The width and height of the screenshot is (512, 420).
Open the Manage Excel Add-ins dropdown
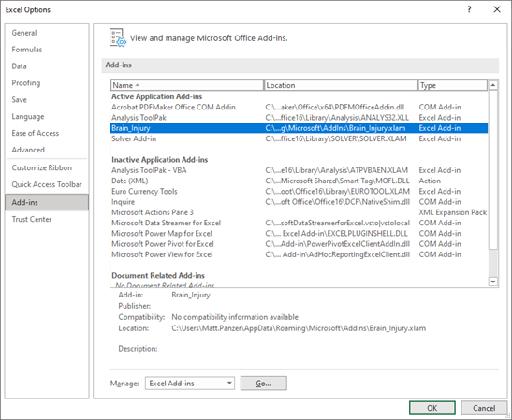(x=190, y=384)
